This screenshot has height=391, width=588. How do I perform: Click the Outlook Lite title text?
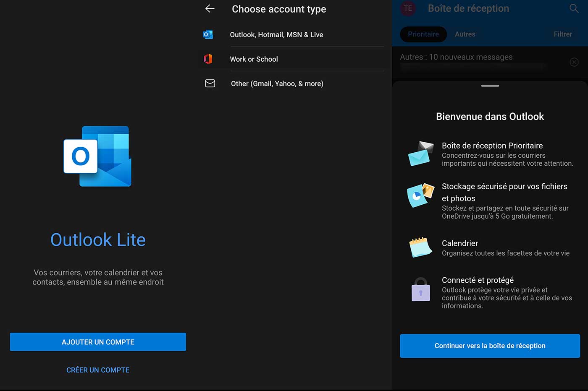coord(98,240)
